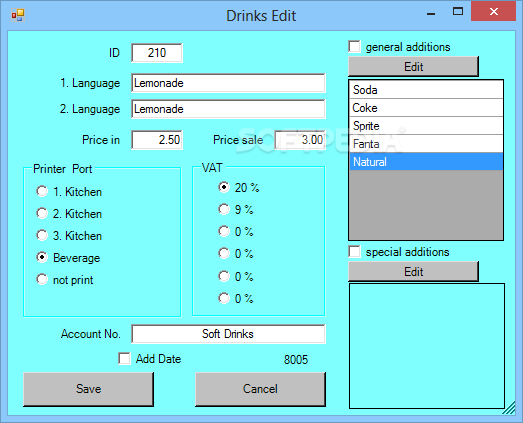Select Soda in the additions list

coord(426,90)
